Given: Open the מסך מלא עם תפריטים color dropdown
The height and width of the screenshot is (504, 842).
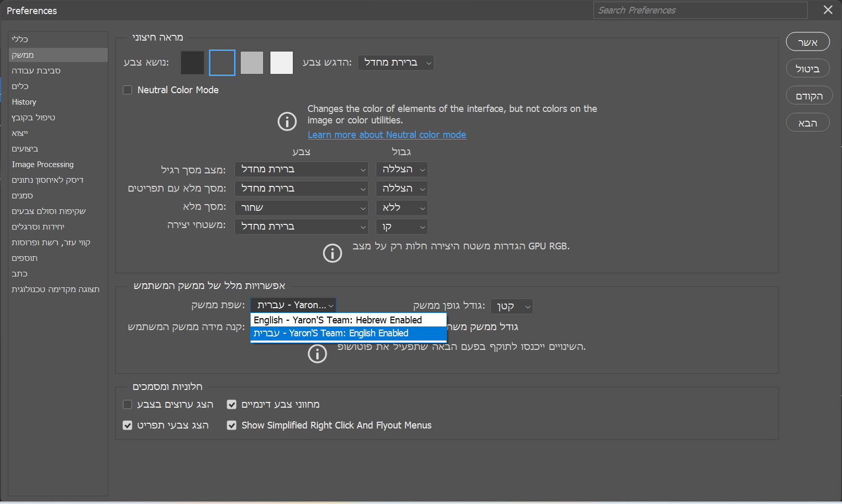Looking at the screenshot, I should click(x=302, y=188).
